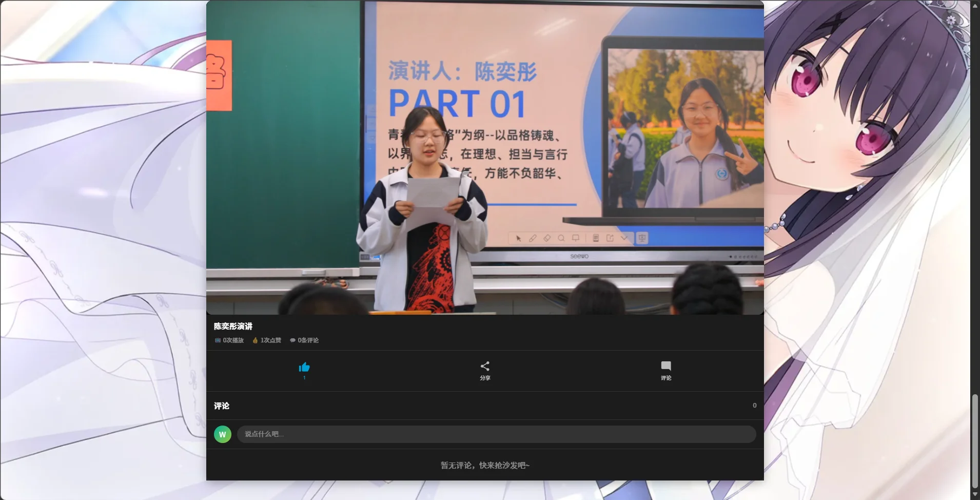Click the video title 陈奕彤演讲
Image resolution: width=980 pixels, height=500 pixels.
233,326
